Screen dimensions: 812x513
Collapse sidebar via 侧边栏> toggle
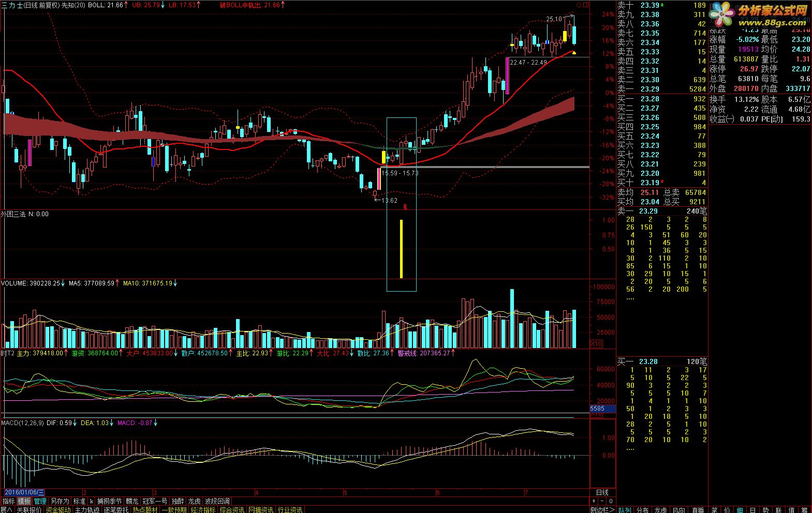pyautogui.click(x=602, y=510)
